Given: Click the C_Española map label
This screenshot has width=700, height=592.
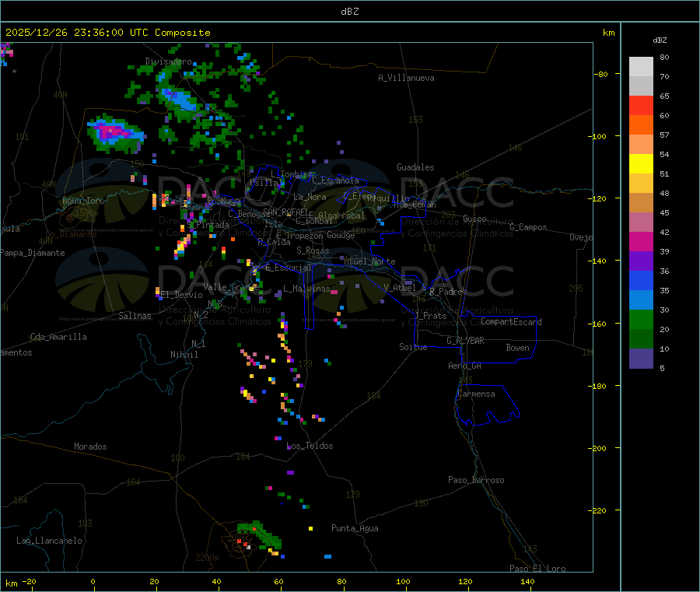Looking at the screenshot, I should coord(335,180).
